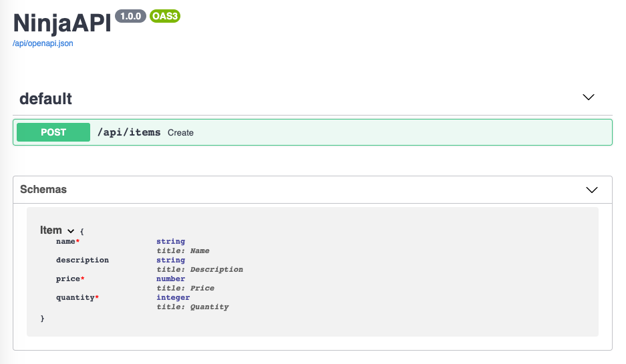This screenshot has height=364, width=626.
Task: Click the Schemas heading
Action: point(43,189)
